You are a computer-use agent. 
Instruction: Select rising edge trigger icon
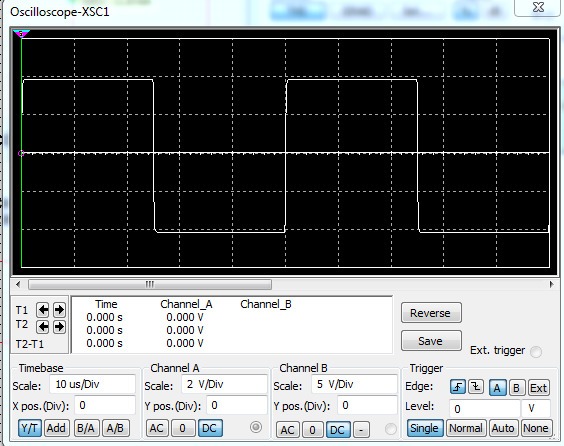pyautogui.click(x=458, y=387)
